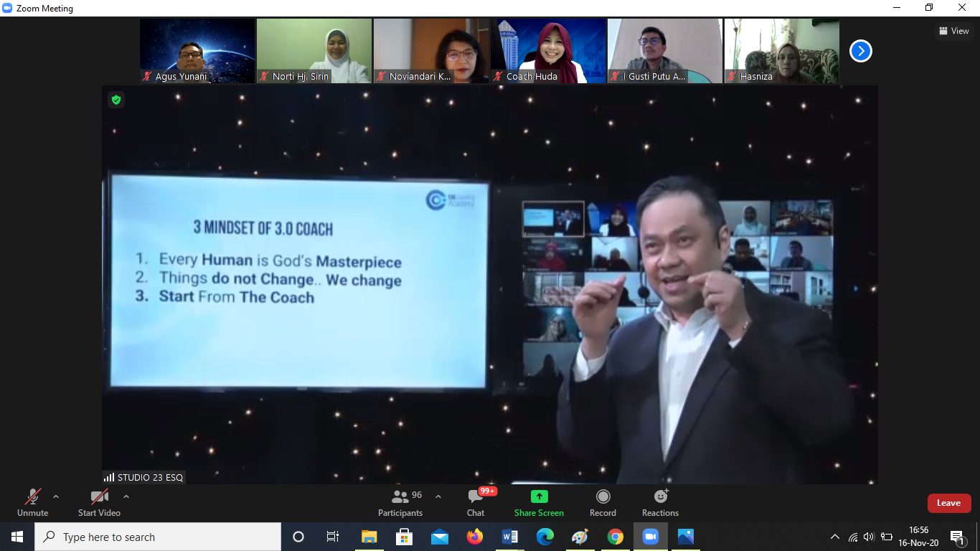
Task: Open Zoom from the Windows taskbar
Action: click(651, 537)
